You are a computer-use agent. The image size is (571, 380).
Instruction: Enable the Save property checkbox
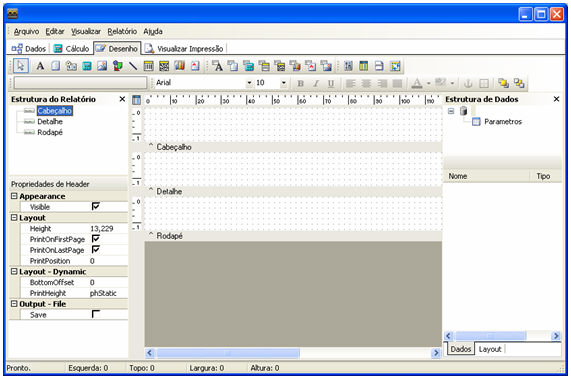(x=96, y=314)
